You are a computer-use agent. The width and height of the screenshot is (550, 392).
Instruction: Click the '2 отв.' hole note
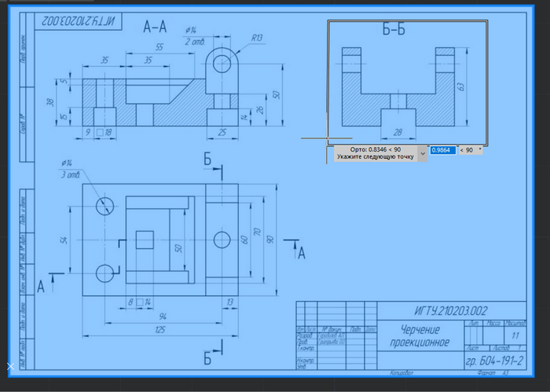point(195,42)
